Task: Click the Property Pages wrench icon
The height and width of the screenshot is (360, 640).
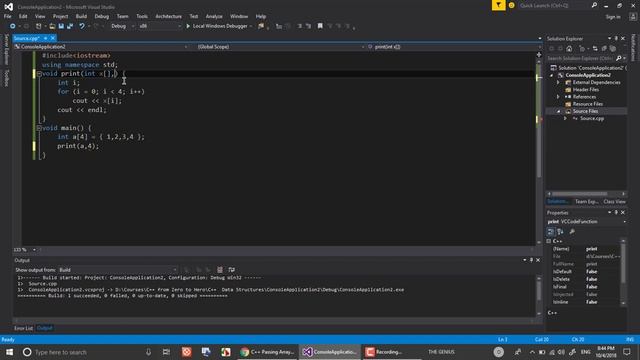Action: [x=572, y=232]
